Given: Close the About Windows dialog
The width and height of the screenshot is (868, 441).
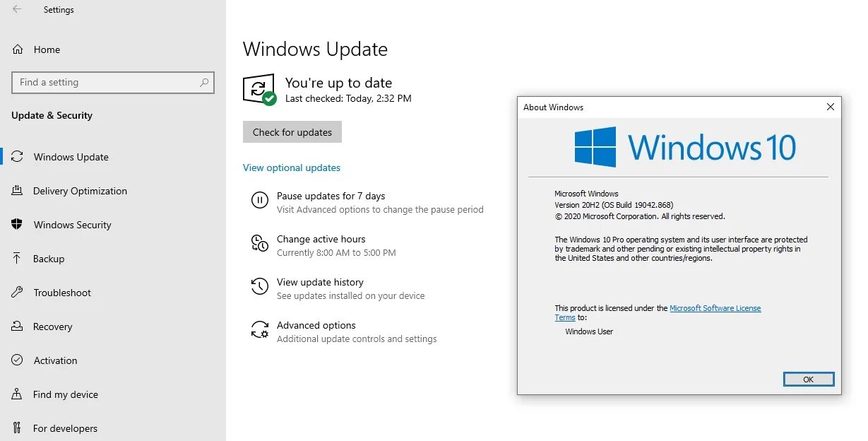Looking at the screenshot, I should (831, 107).
